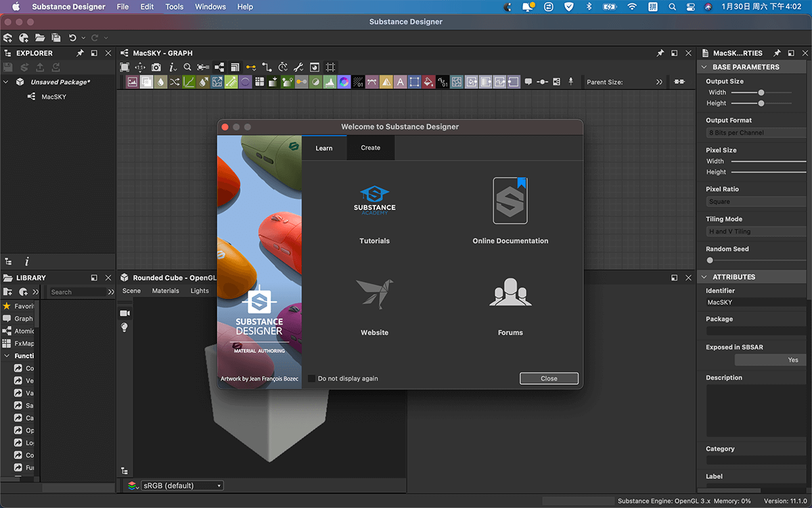Switch to the Create tab
812x508 pixels.
coord(370,148)
